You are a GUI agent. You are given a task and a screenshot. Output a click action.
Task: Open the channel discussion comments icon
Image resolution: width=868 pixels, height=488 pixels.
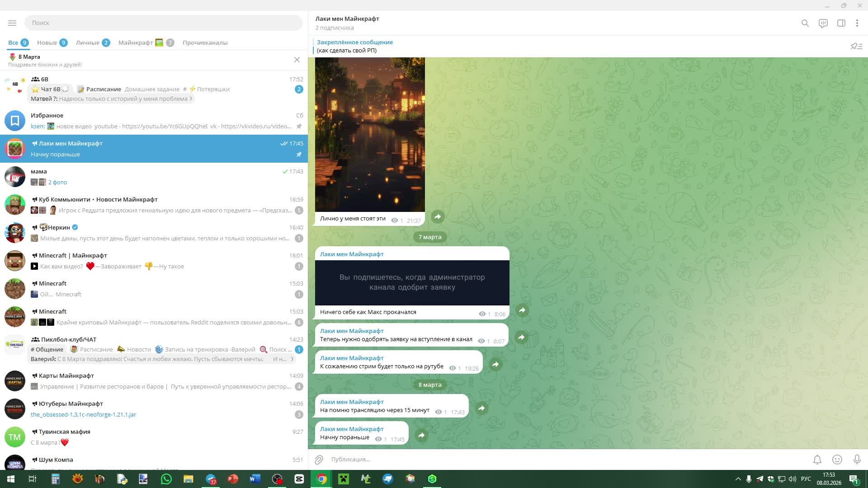pyautogui.click(x=823, y=23)
